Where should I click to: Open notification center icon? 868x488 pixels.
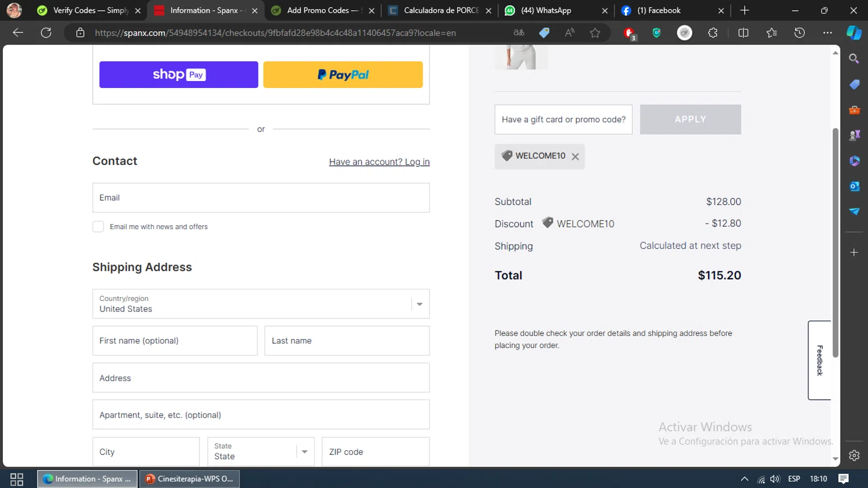844,479
